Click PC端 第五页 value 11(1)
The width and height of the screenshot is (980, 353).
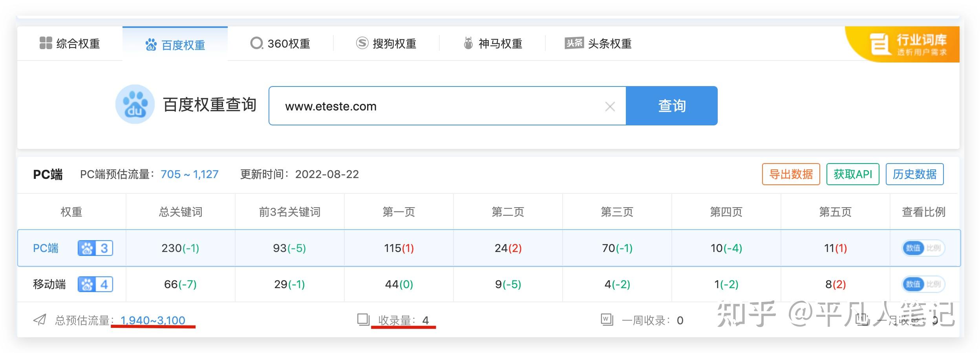836,248
